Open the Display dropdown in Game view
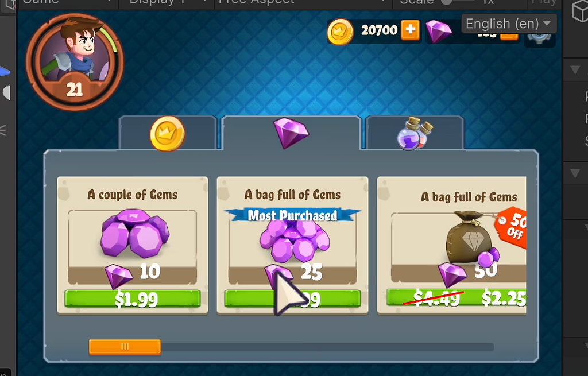This screenshot has height=376, width=588. tap(167, 3)
